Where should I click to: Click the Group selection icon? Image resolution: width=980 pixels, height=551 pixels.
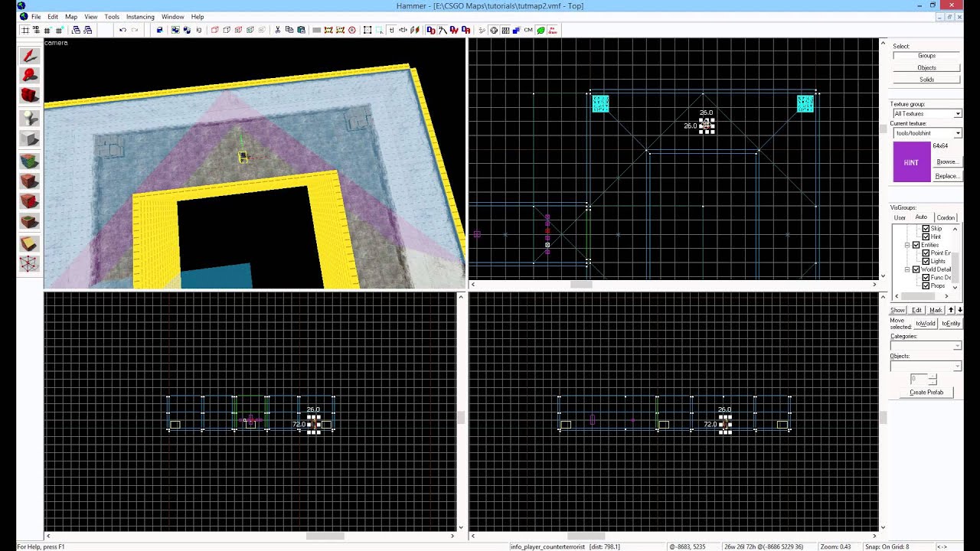pos(175,30)
